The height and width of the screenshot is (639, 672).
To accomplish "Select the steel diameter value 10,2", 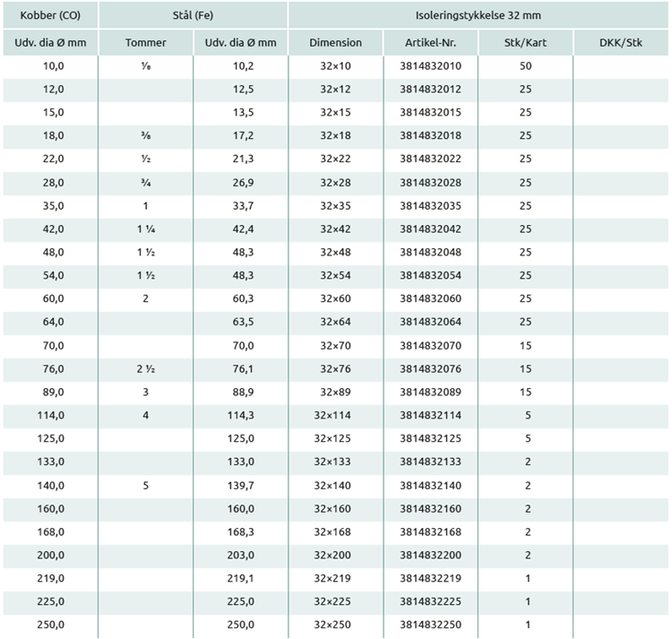I will click(243, 66).
